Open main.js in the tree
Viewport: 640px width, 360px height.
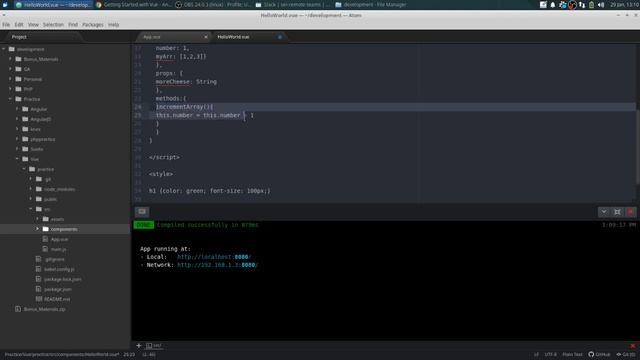58,249
